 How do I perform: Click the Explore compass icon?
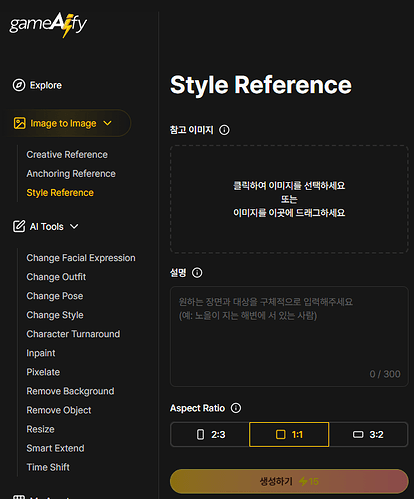[19, 85]
